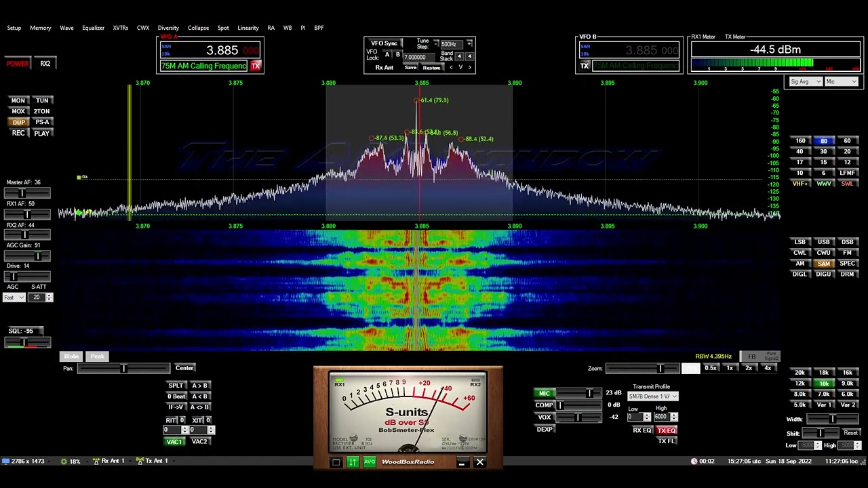Toggle VAC1 audio button

(174, 442)
